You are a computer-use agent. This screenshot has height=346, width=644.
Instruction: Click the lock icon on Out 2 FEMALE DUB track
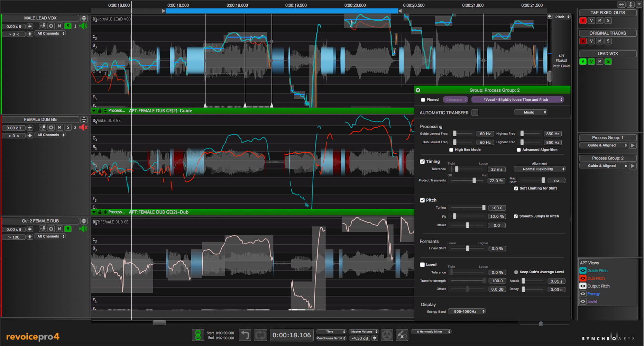click(x=43, y=229)
